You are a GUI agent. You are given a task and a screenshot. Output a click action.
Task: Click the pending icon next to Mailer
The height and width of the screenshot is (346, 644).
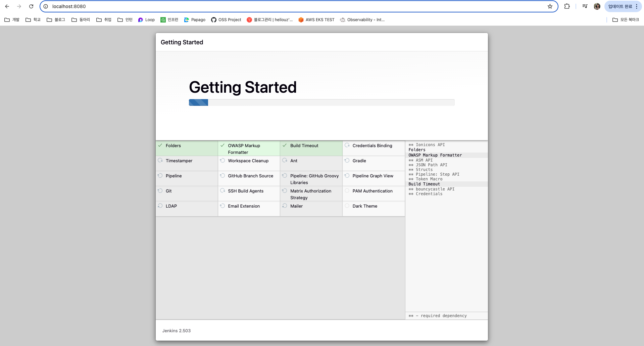click(x=285, y=206)
